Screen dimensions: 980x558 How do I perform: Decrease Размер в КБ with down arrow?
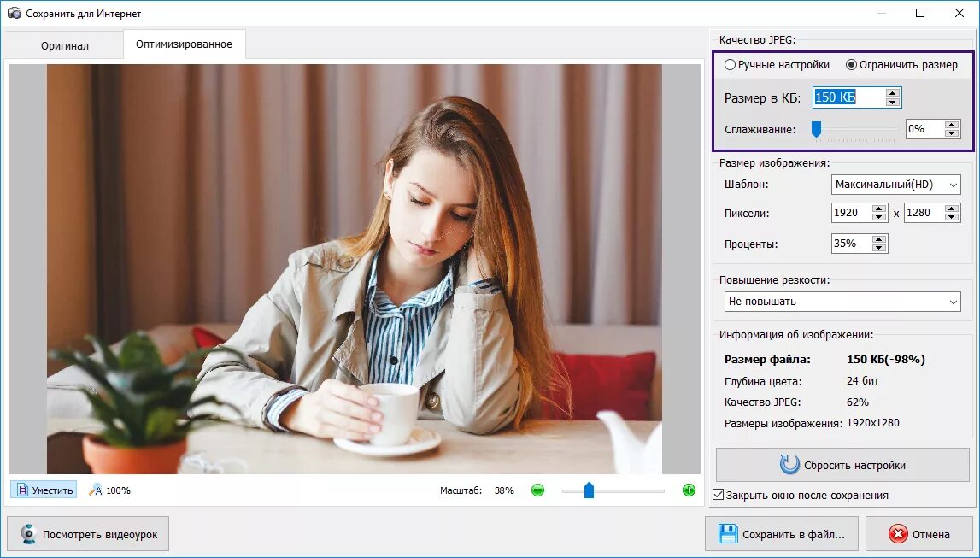(893, 102)
